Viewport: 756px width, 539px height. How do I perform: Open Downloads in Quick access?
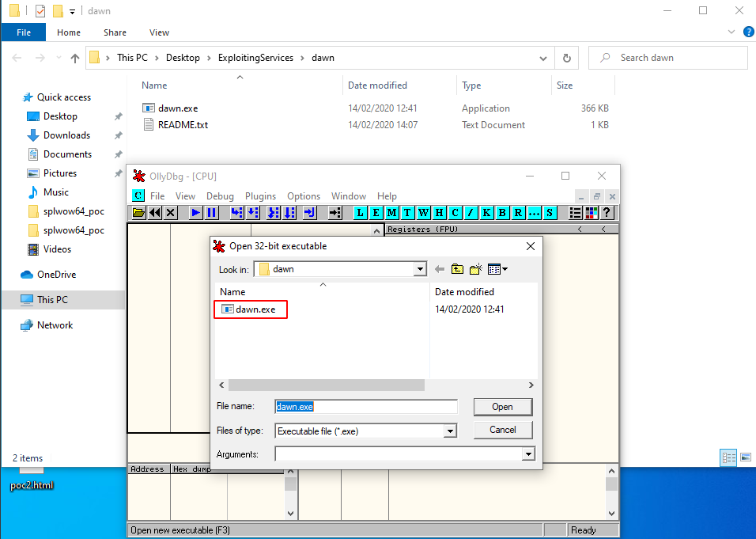(x=66, y=135)
